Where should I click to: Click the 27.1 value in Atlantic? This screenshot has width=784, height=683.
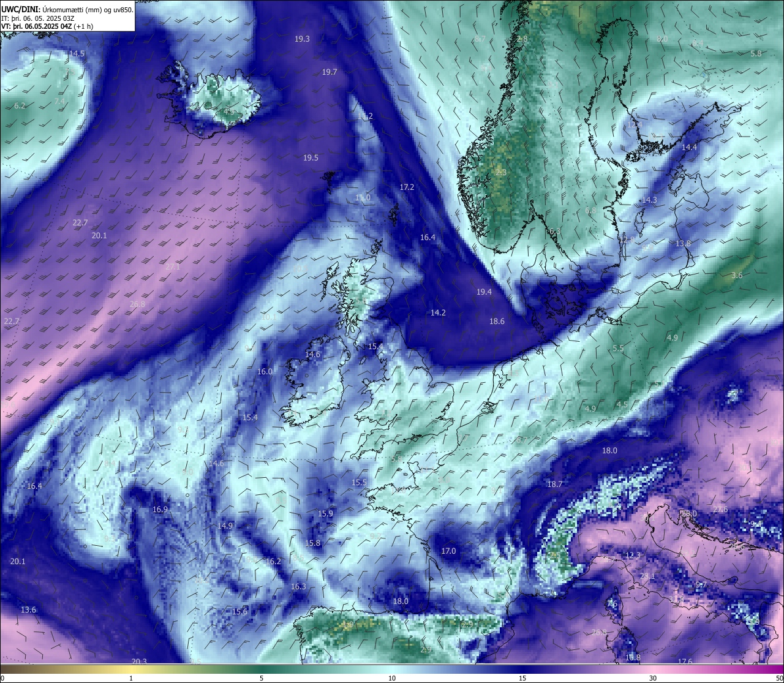pyautogui.click(x=173, y=267)
